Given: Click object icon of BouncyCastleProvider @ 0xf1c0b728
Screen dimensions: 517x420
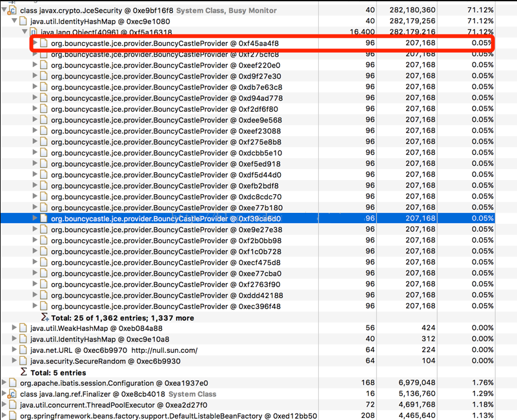Looking at the screenshot, I should coord(44,251).
